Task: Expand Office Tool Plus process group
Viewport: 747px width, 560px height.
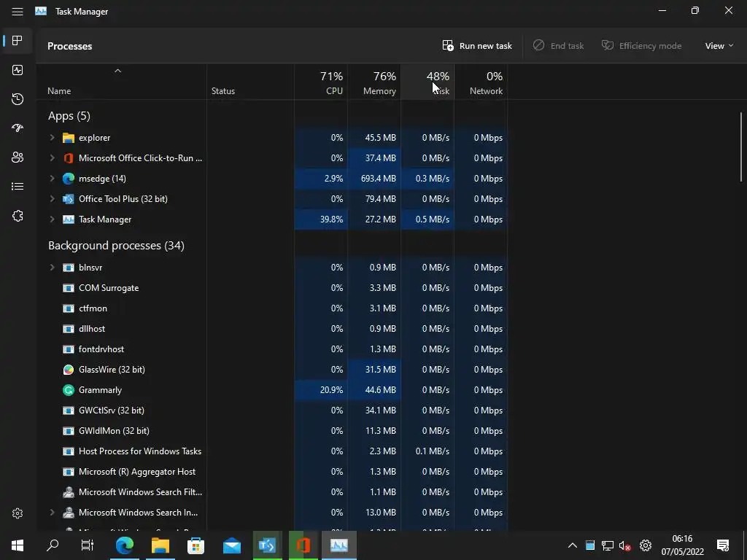Action: pos(52,199)
